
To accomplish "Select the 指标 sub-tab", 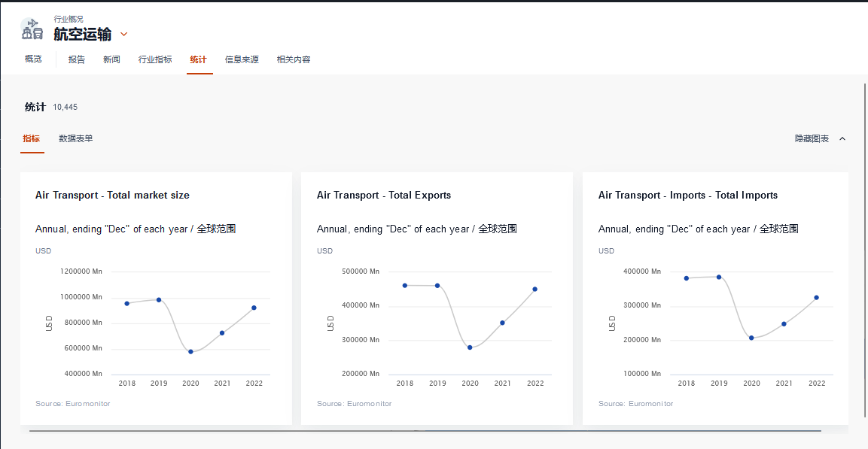I will (x=32, y=139).
